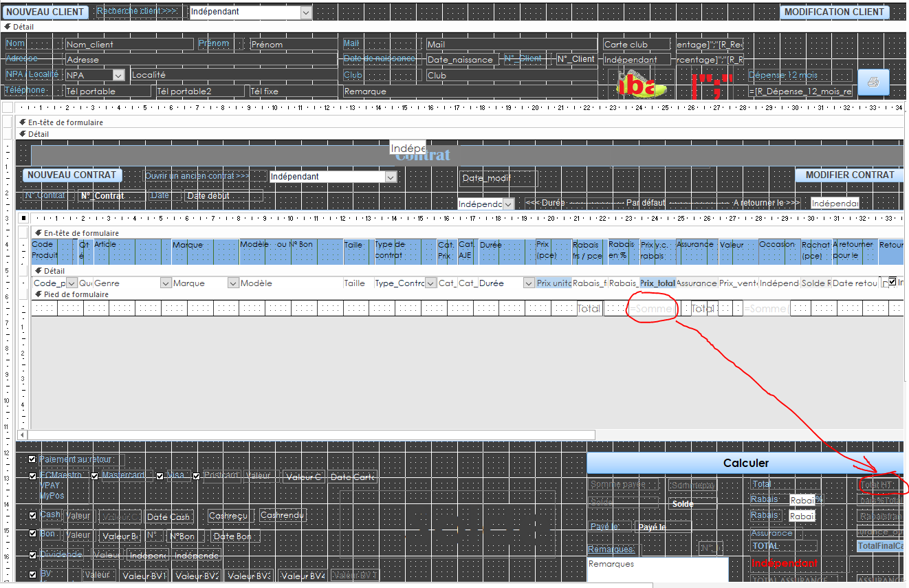The width and height of the screenshot is (909, 588).
Task: Click the horizontal scrollbar's left arrow
Action: pyautogui.click(x=22, y=435)
